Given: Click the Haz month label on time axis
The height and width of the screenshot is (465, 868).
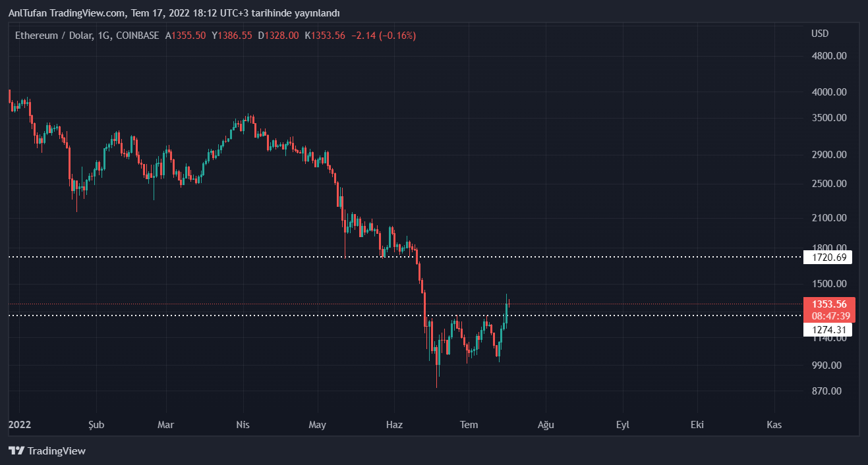Looking at the screenshot, I should [x=394, y=425].
